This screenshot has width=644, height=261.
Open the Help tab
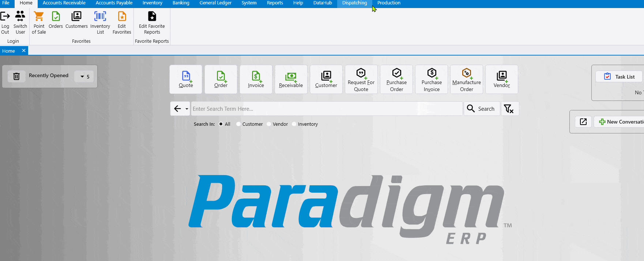pyautogui.click(x=298, y=3)
